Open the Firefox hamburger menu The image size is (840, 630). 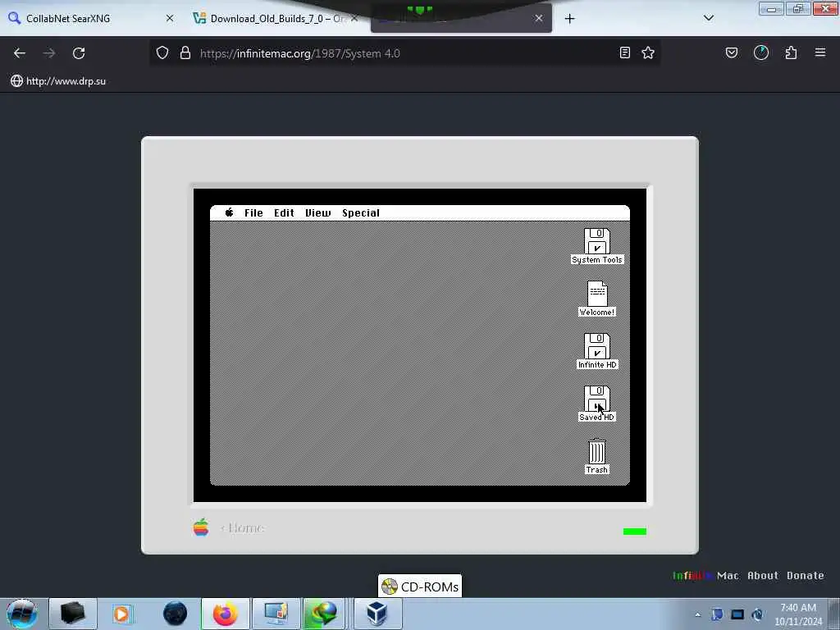point(820,52)
